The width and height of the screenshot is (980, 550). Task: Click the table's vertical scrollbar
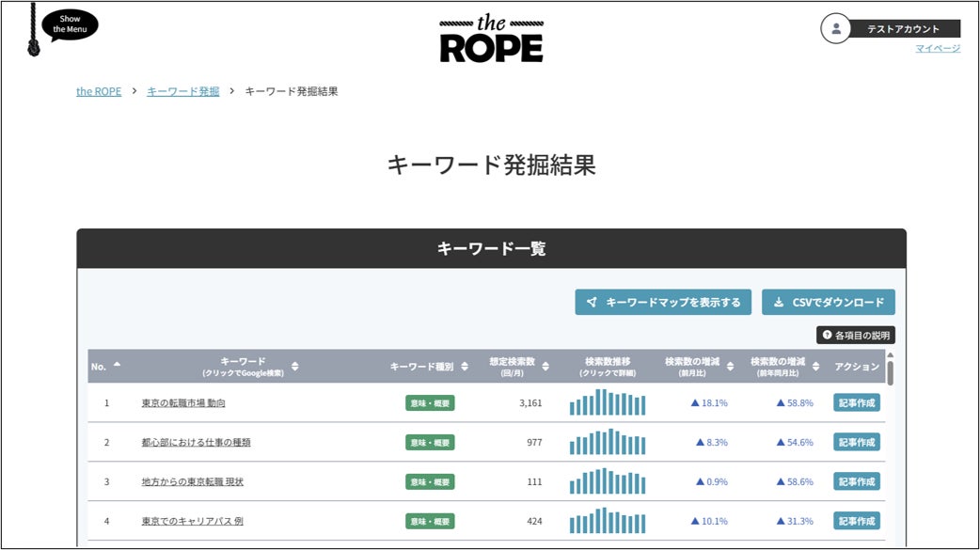(890, 372)
